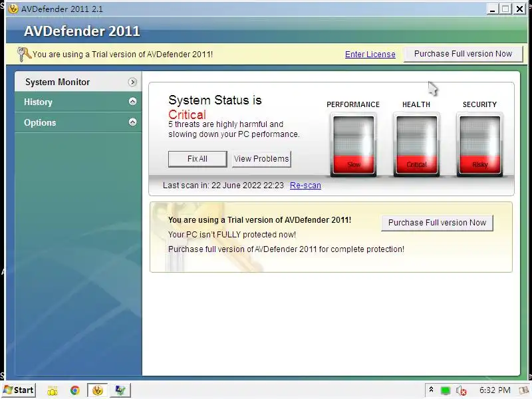Screen dimensions: 532x399
Task: Click the monitor icon in the taskbar
Action: click(120, 390)
